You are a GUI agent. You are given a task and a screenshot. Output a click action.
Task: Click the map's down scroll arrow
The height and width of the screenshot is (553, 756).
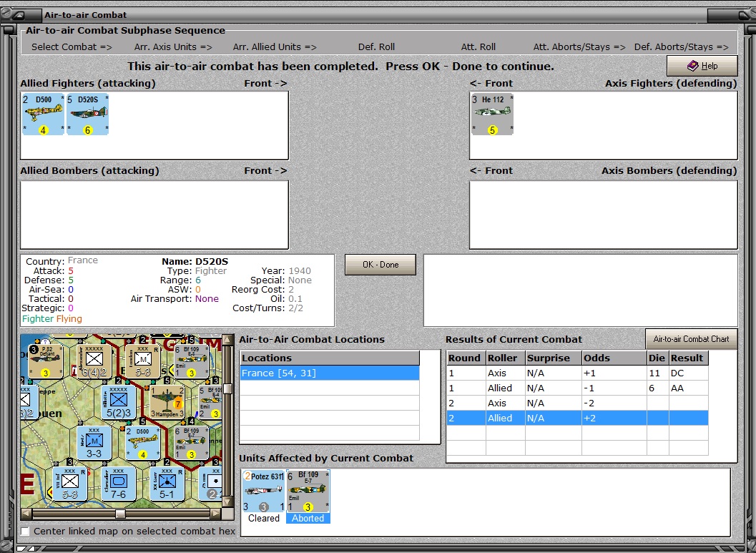228,502
